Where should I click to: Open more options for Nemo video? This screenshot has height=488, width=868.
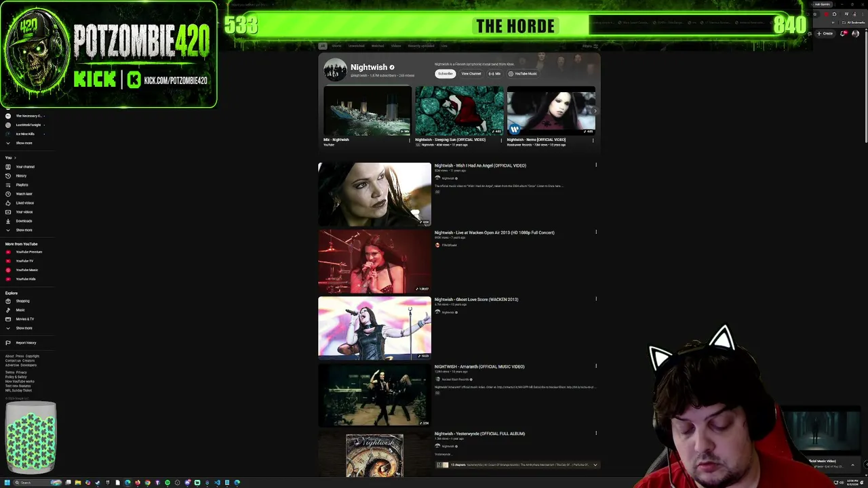(x=593, y=140)
